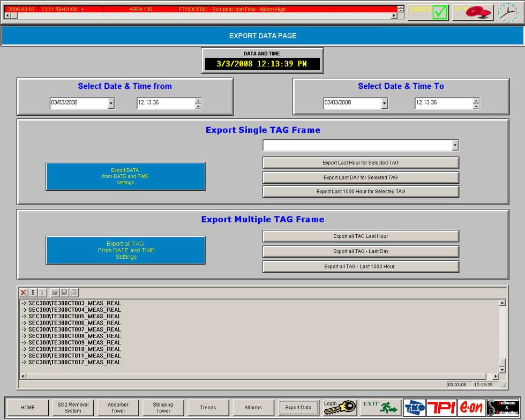Click the printer icon in log toolbar

tap(74, 292)
